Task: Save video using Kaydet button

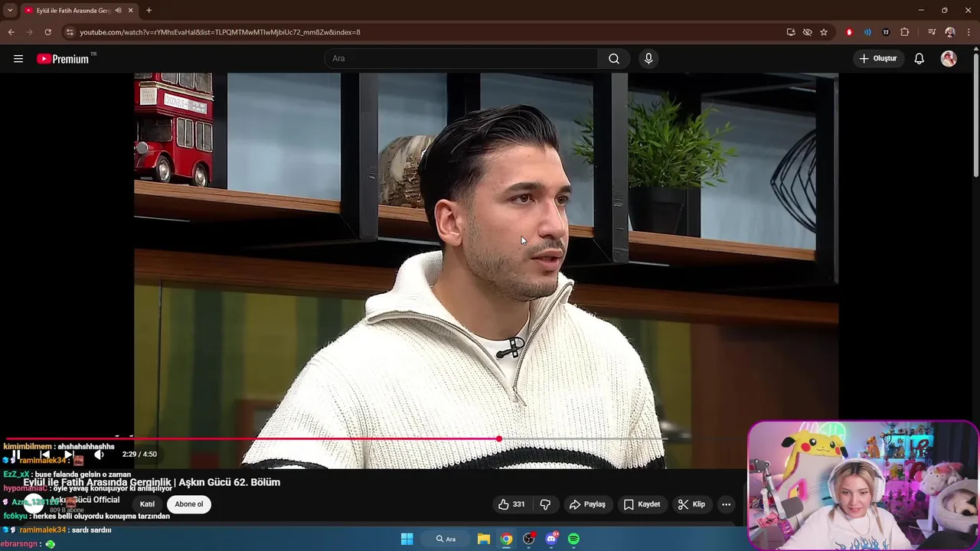Action: click(x=642, y=504)
